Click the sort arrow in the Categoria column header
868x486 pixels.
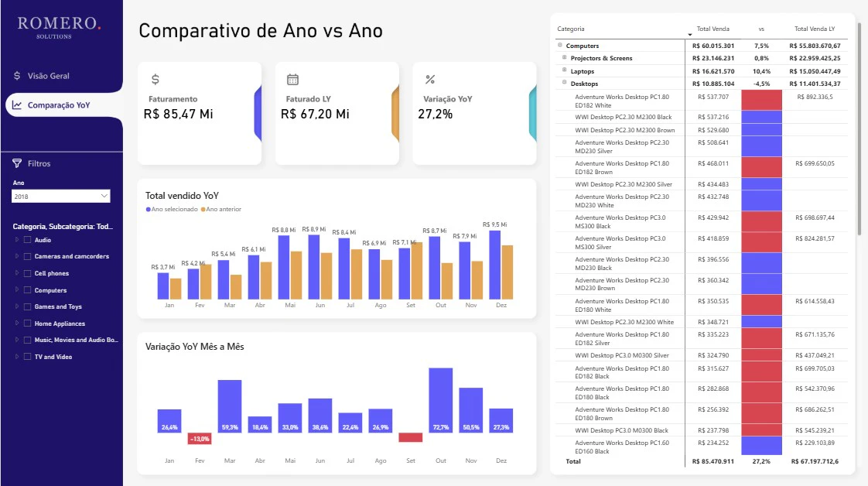(690, 34)
